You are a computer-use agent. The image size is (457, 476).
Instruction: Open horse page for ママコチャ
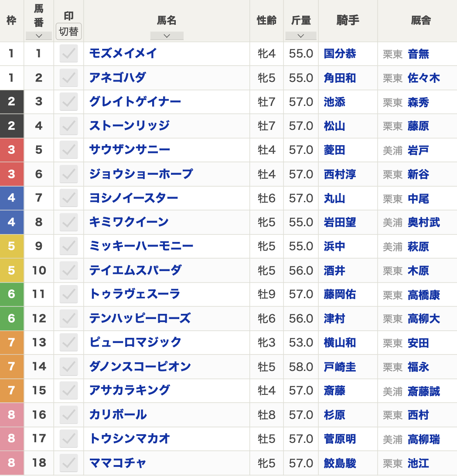pyautogui.click(x=117, y=463)
